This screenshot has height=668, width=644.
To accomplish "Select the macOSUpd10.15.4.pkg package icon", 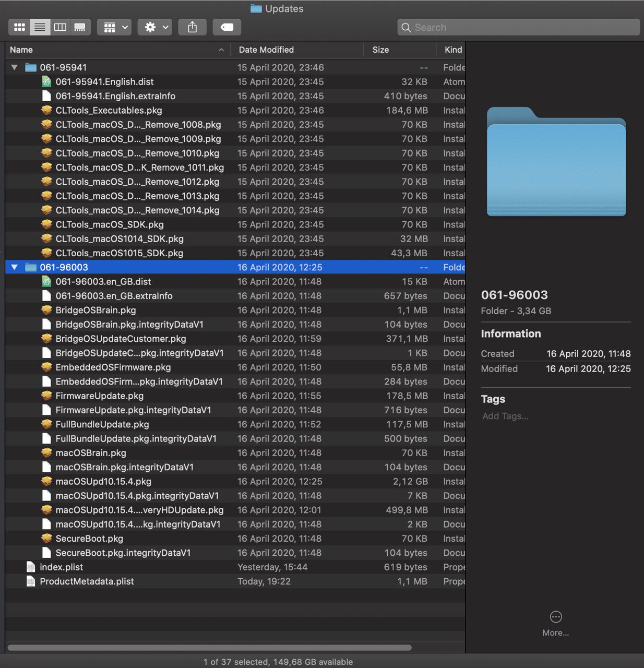I will pyautogui.click(x=46, y=481).
